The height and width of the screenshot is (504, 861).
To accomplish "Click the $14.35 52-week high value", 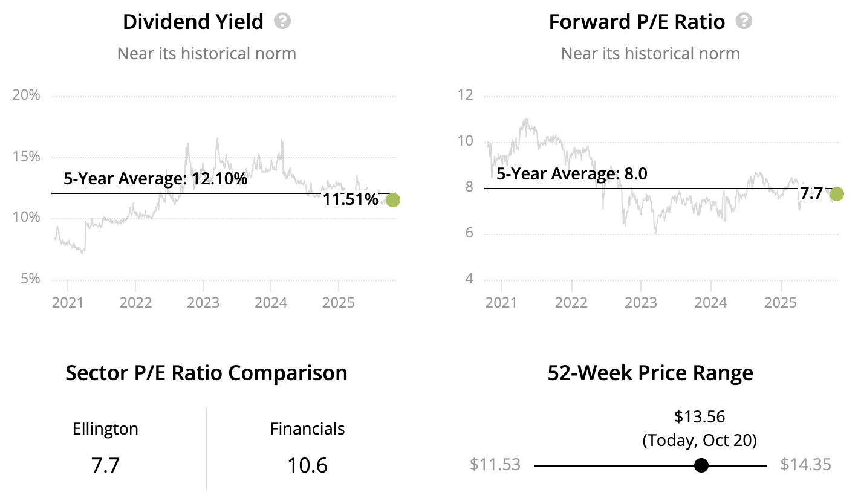I will tap(805, 465).
